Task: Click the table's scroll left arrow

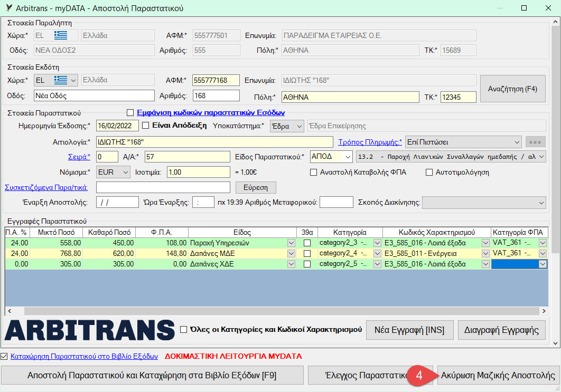Action: (x=10, y=311)
